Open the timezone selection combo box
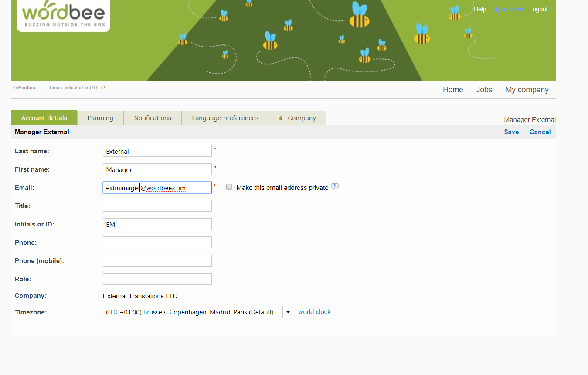The height and width of the screenshot is (375, 588). point(193,312)
